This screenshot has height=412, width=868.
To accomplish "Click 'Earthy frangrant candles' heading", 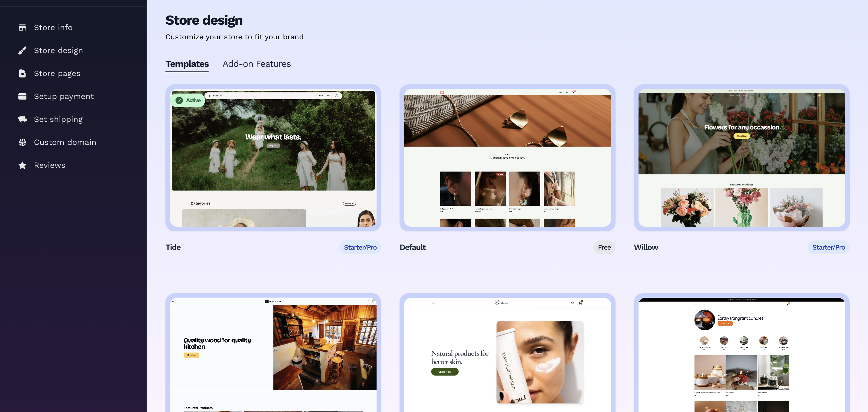I will [x=740, y=318].
